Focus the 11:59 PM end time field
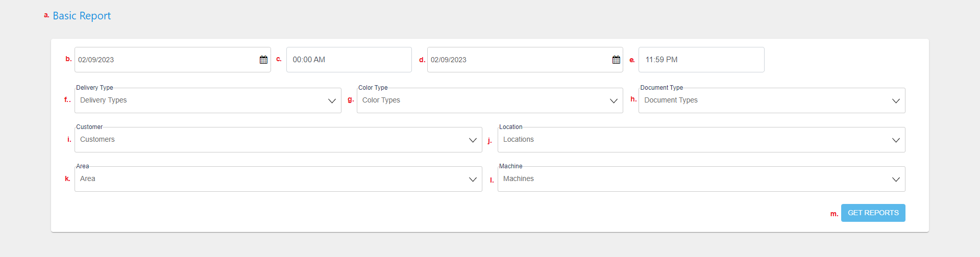 point(701,60)
